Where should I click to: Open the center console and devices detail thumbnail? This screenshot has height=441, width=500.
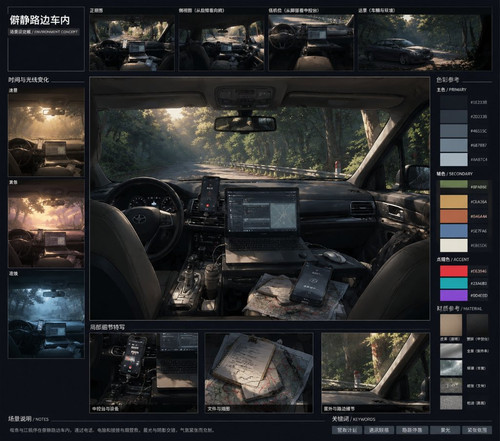(144, 373)
